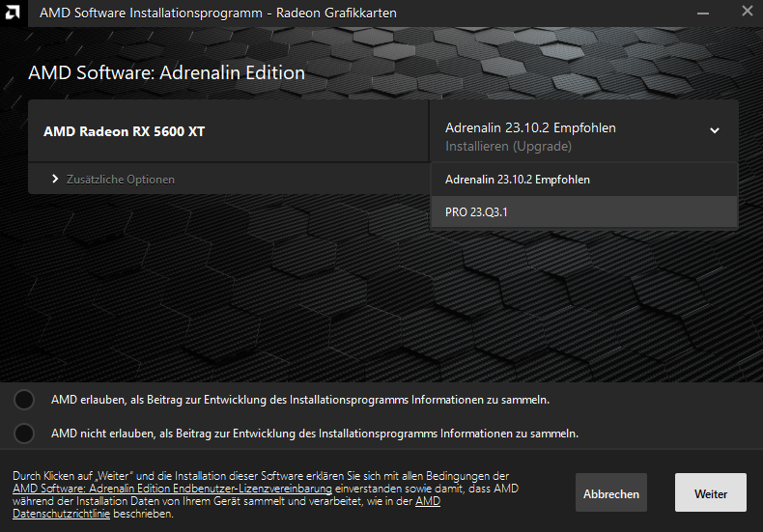763x532 pixels.
Task: Close the AMD installer window
Action: point(747,12)
